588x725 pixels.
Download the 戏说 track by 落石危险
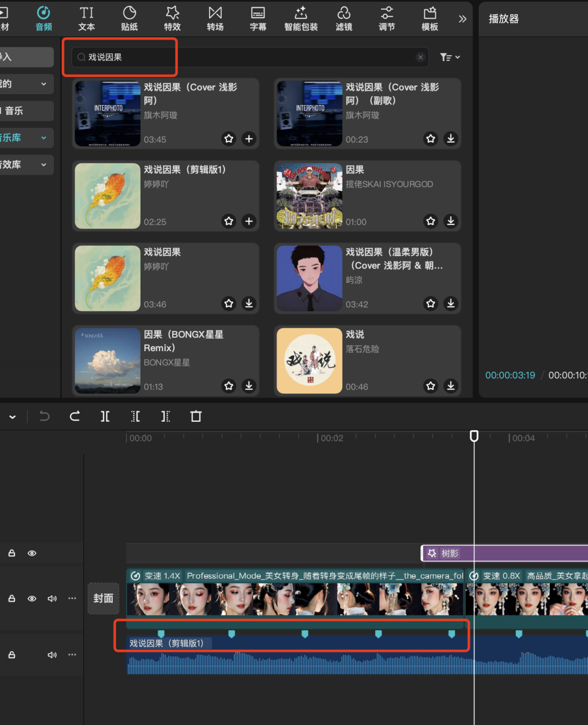(x=451, y=386)
